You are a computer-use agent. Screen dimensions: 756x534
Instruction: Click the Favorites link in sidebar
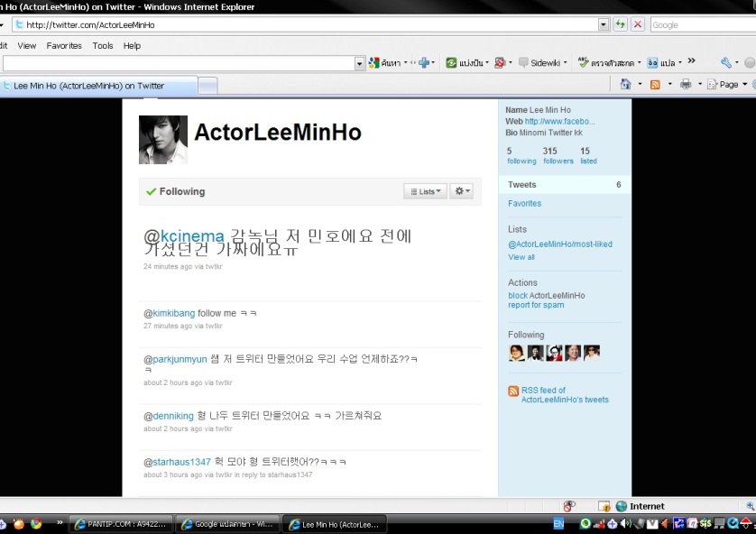point(524,203)
